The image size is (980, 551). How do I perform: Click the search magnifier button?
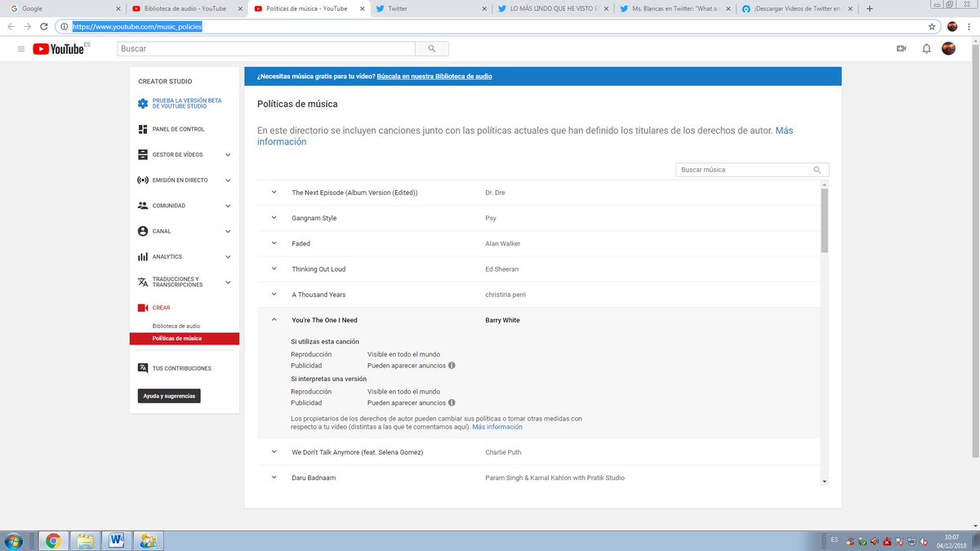tap(432, 49)
